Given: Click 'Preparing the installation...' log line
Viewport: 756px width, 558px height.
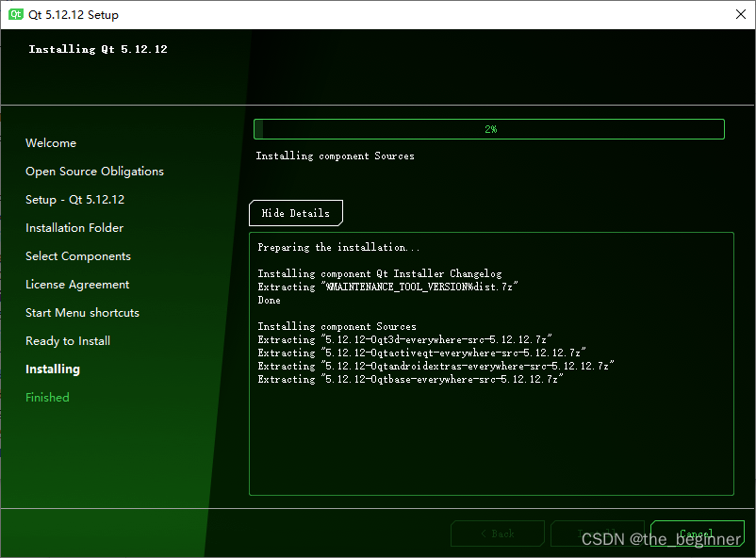Looking at the screenshot, I should [x=338, y=247].
